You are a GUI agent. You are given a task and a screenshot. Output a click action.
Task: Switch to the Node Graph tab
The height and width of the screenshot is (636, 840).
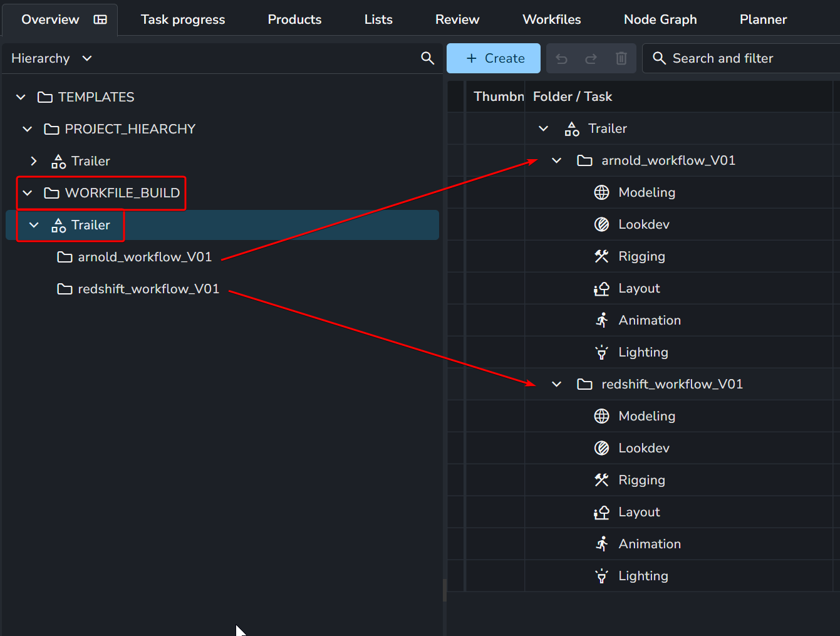660,19
